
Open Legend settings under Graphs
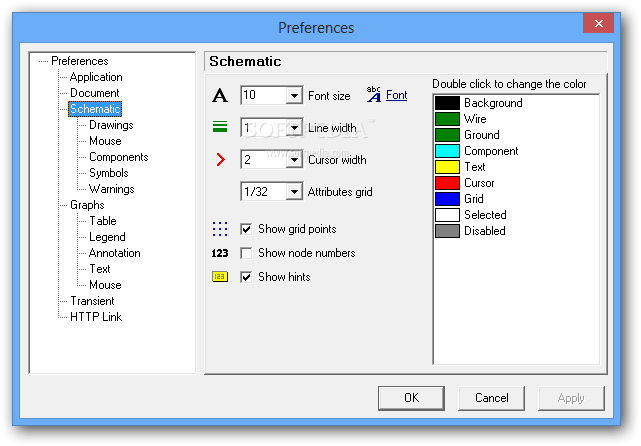pyautogui.click(x=107, y=237)
